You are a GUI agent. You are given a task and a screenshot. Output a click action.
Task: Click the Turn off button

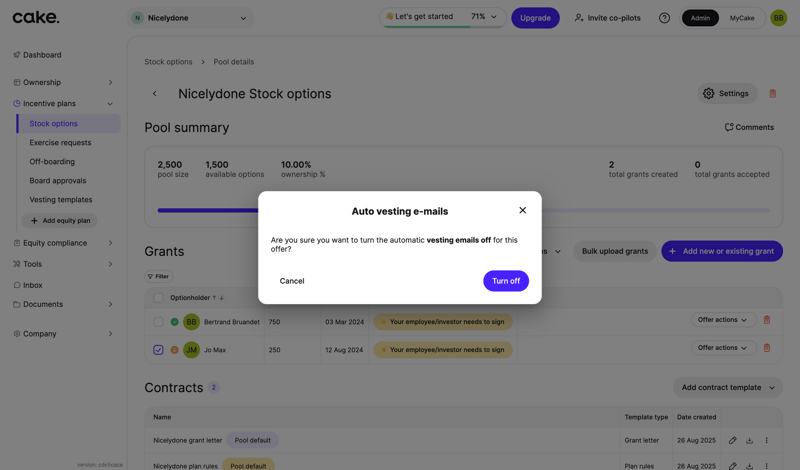[505, 281]
